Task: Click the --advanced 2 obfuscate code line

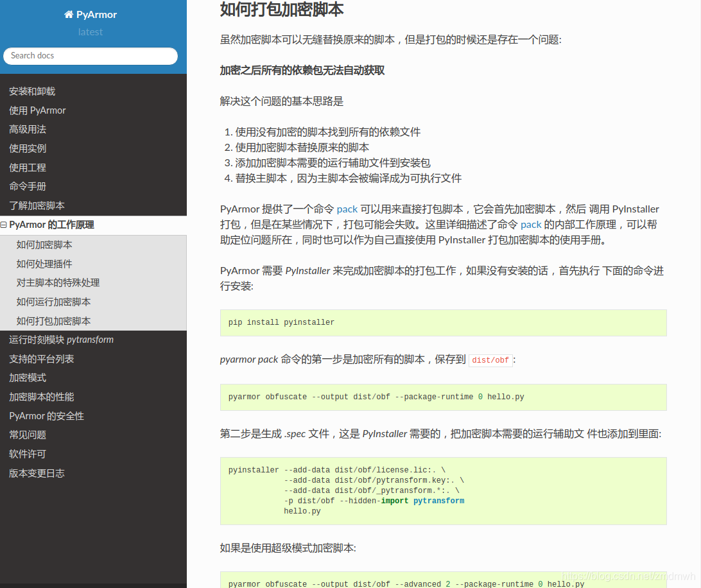Action: point(406,584)
